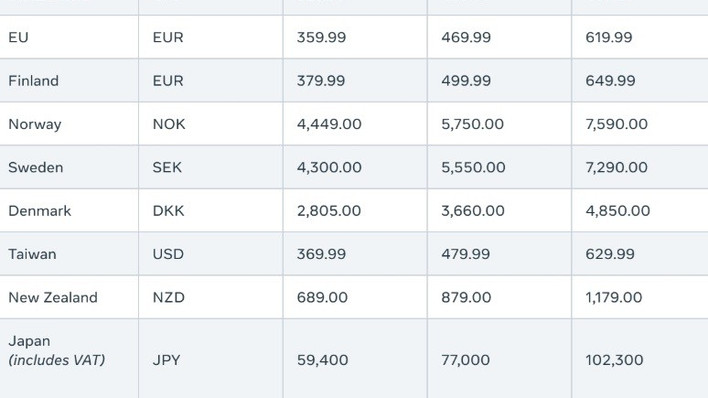Select the 499.99 Finland price

point(466,80)
